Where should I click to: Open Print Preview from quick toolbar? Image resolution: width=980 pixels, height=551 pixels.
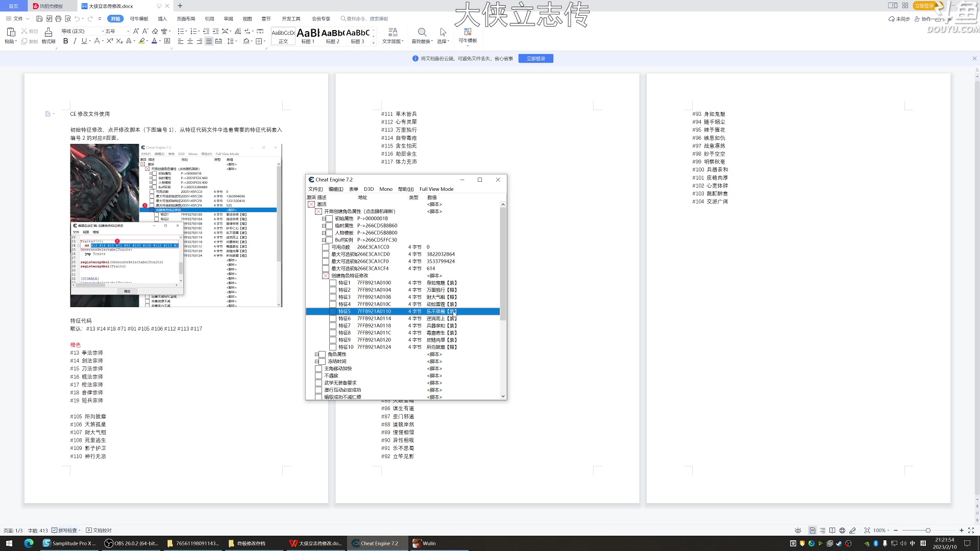(x=68, y=19)
